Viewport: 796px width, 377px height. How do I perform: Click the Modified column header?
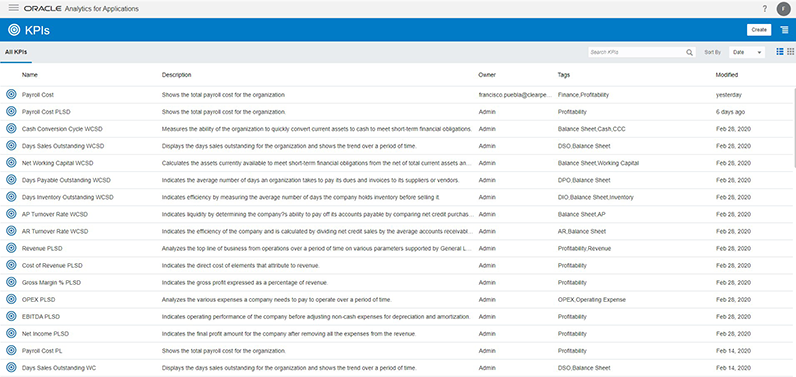727,75
